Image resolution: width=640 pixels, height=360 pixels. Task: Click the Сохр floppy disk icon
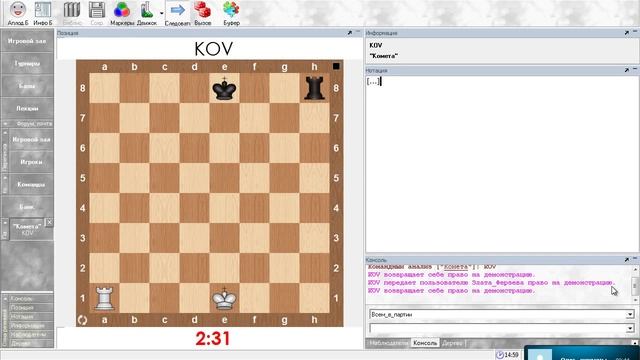click(97, 10)
